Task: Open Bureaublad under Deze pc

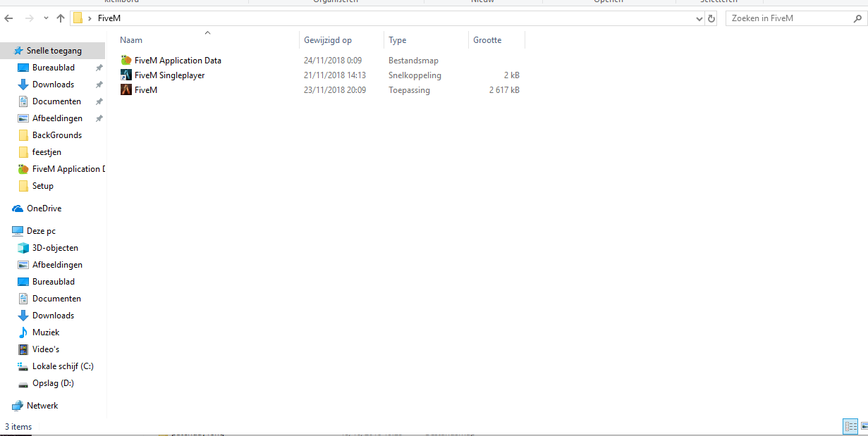Action: pyautogui.click(x=54, y=282)
